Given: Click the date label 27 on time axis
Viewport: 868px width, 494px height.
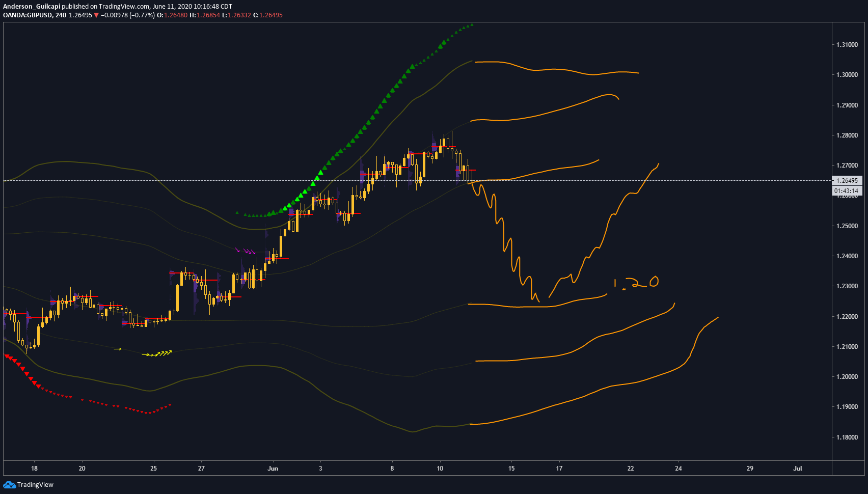Looking at the screenshot, I should click(201, 469).
